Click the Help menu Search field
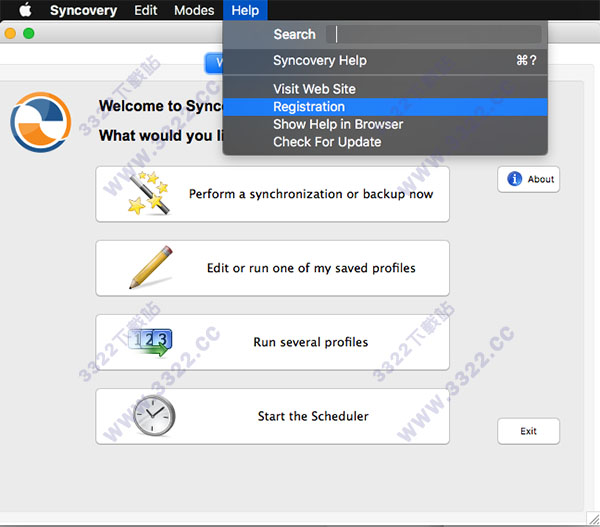 point(434,34)
